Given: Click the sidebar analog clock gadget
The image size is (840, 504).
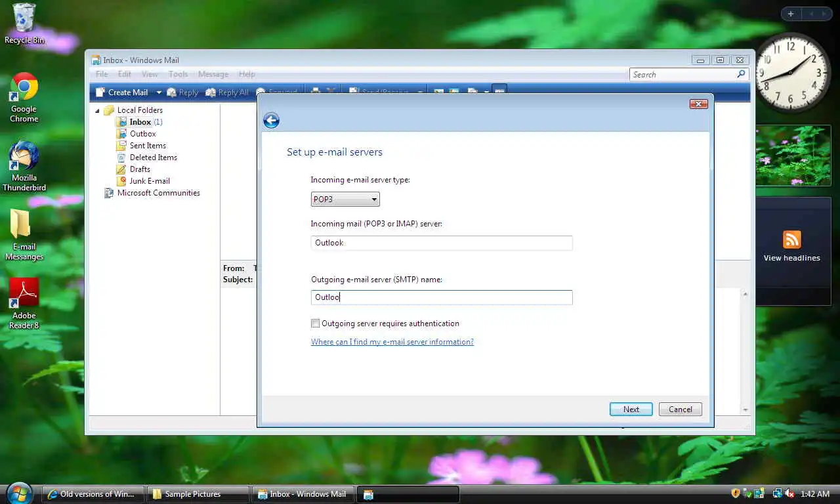Looking at the screenshot, I should point(792,73).
